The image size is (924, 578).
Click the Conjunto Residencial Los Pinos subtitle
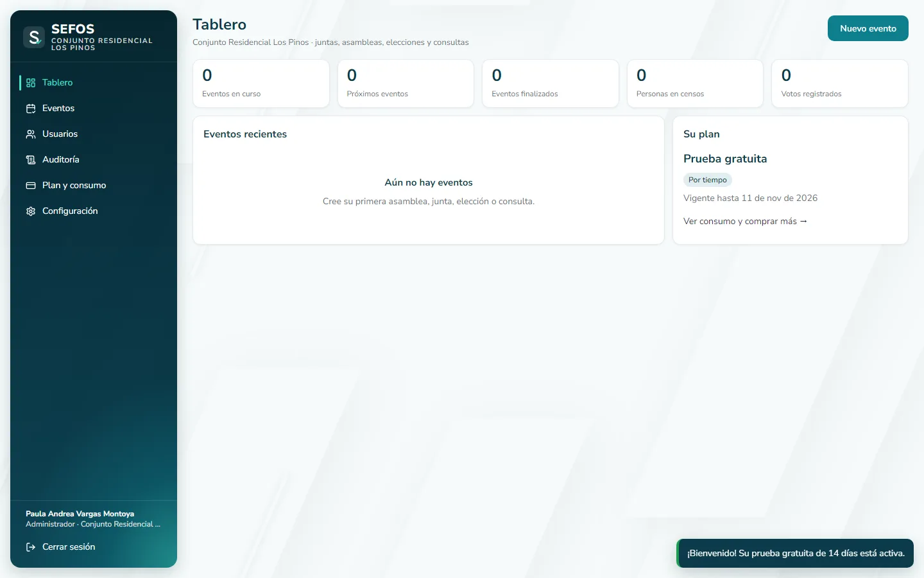(x=330, y=42)
